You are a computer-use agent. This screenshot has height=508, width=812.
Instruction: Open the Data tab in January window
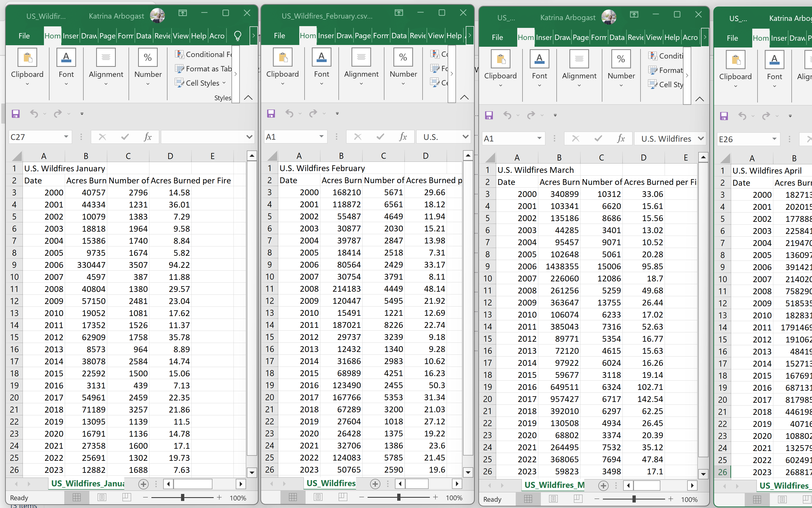point(143,36)
